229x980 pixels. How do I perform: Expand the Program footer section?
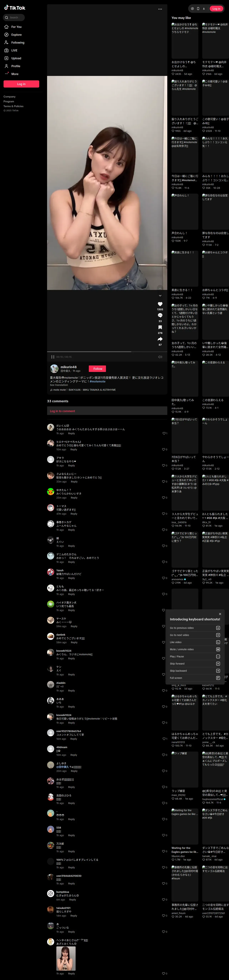[x=9, y=102]
